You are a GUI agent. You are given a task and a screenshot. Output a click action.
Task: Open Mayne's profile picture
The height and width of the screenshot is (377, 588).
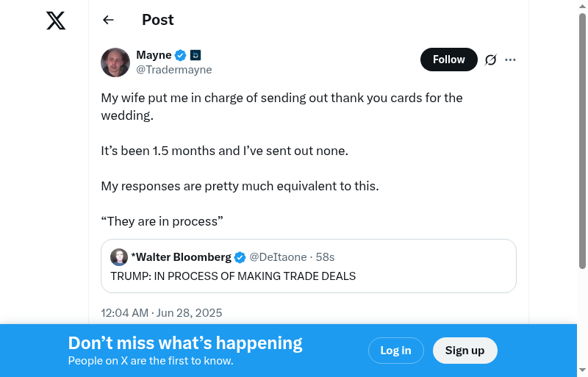(115, 62)
